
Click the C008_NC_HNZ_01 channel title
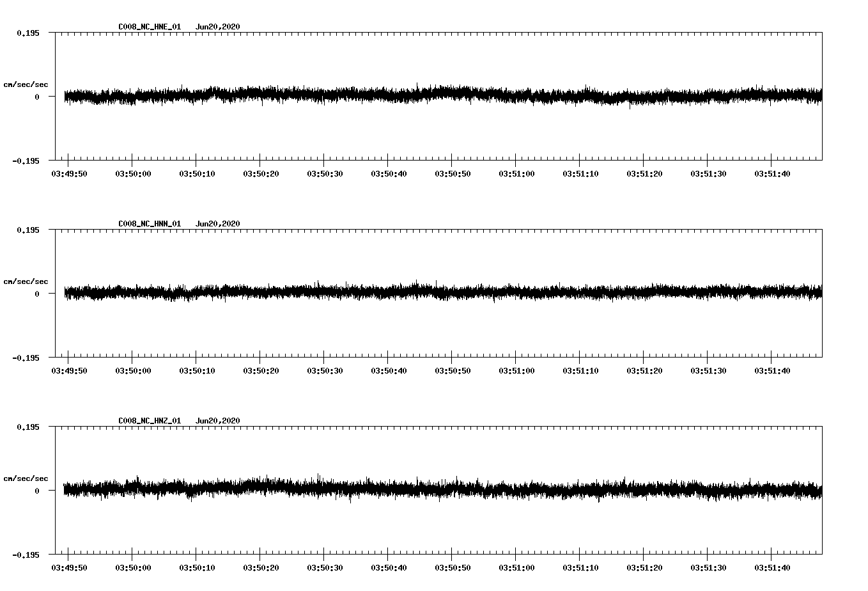150,421
